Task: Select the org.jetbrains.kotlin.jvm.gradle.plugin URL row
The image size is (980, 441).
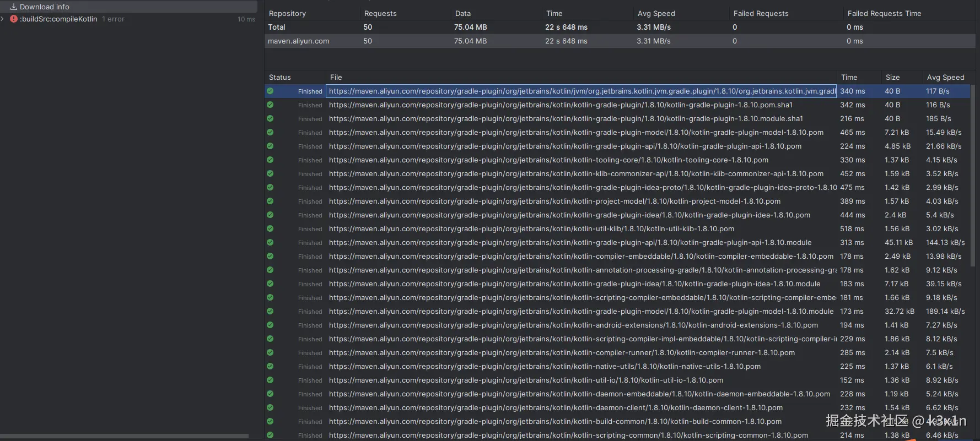Action: pyautogui.click(x=581, y=91)
